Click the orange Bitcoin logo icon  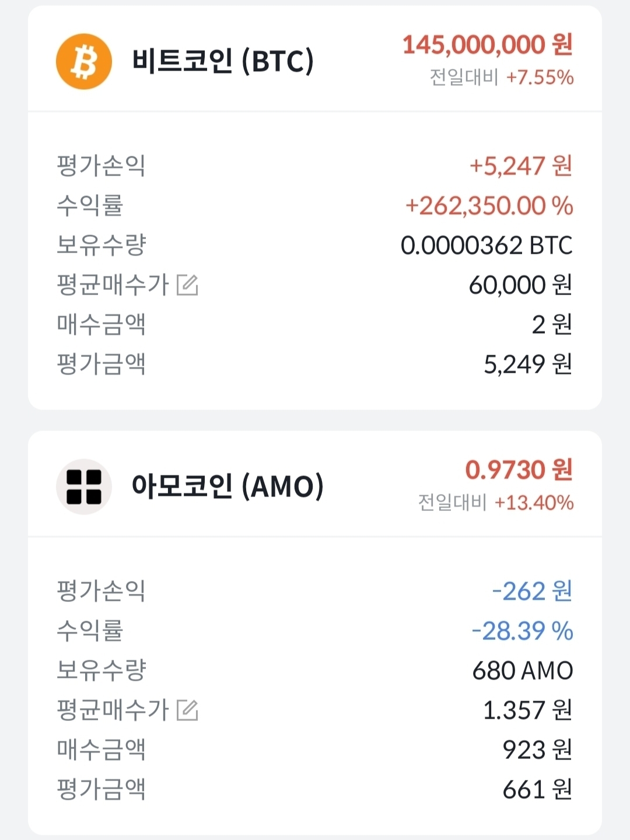pos(83,61)
